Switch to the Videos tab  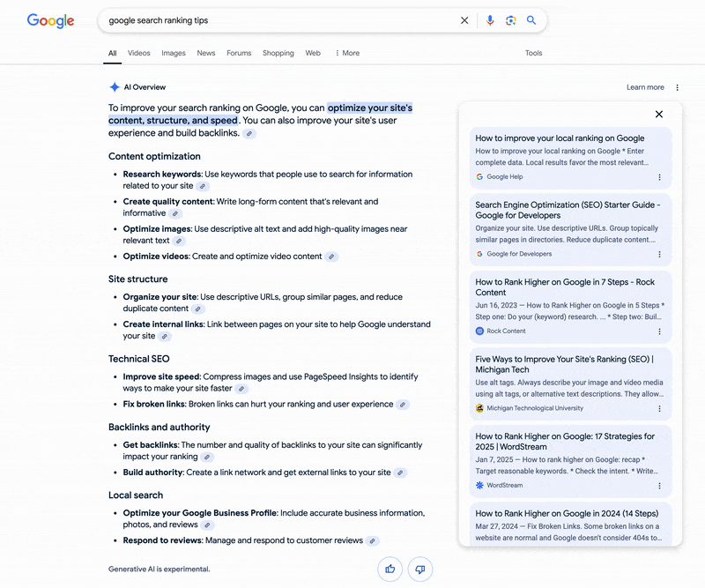(x=139, y=53)
